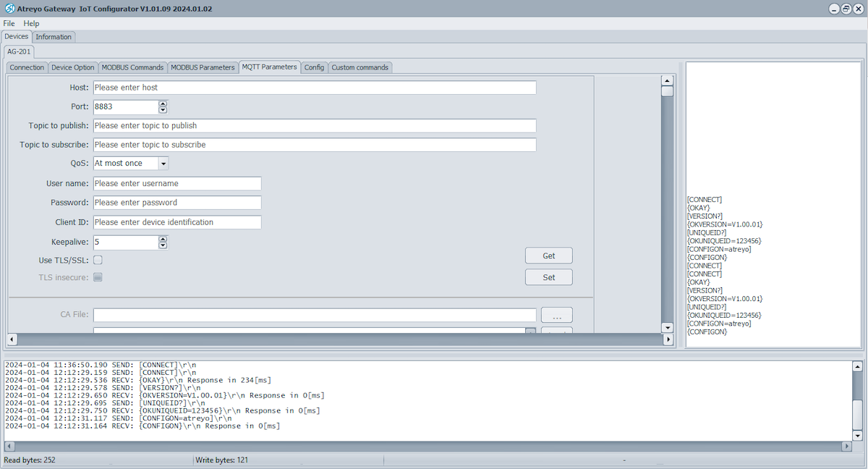The image size is (868, 469).
Task: Click log entry RECV {CONFIGON}
Action: click(x=142, y=426)
